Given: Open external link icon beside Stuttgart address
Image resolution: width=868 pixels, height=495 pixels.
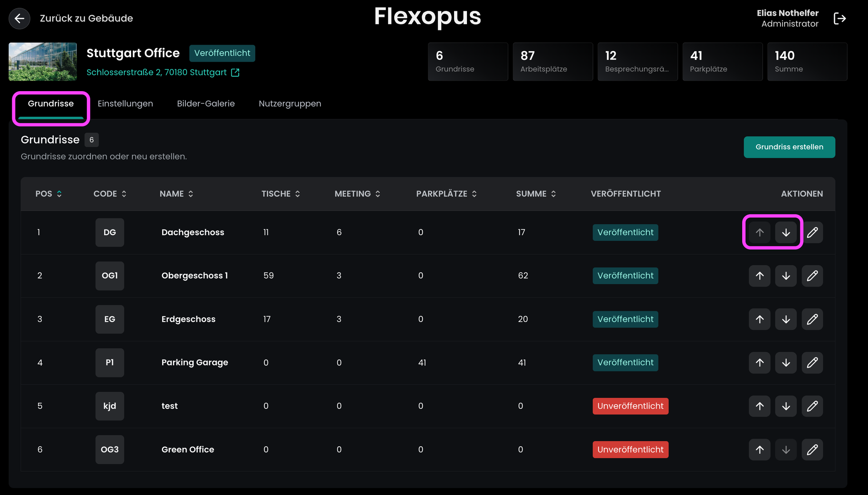Looking at the screenshot, I should 235,72.
